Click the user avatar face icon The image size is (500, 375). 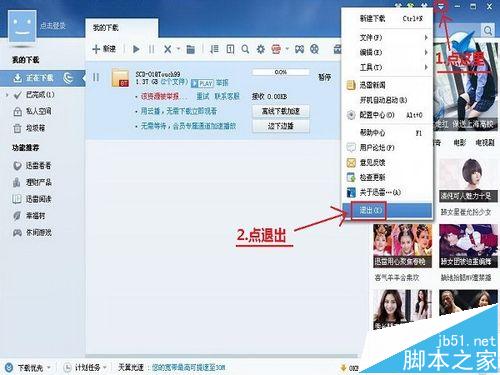coord(22,26)
